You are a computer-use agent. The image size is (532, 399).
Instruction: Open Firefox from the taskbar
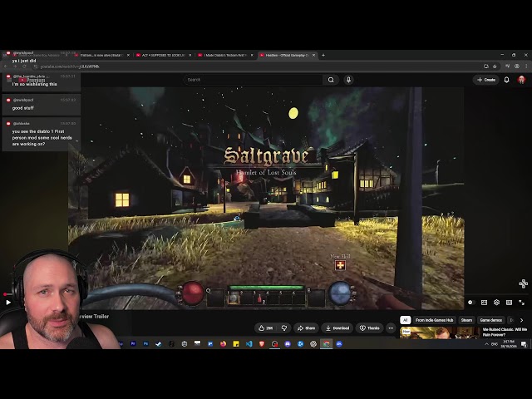pyautogui.click(x=223, y=343)
